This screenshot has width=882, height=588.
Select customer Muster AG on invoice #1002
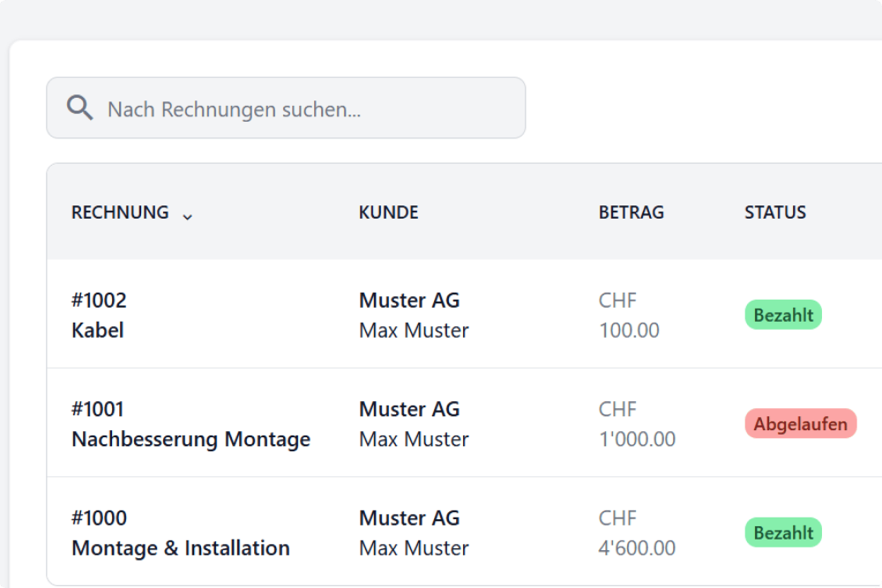tap(408, 301)
